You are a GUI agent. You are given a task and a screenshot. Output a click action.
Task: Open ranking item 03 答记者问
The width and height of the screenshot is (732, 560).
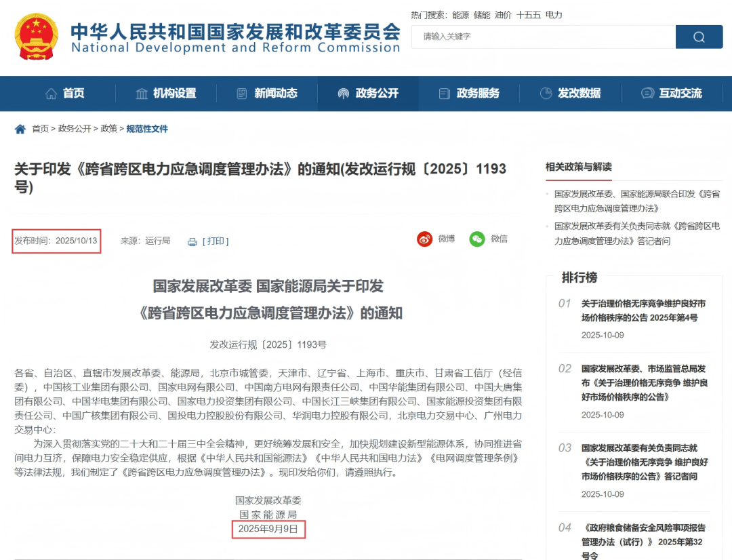click(x=645, y=462)
